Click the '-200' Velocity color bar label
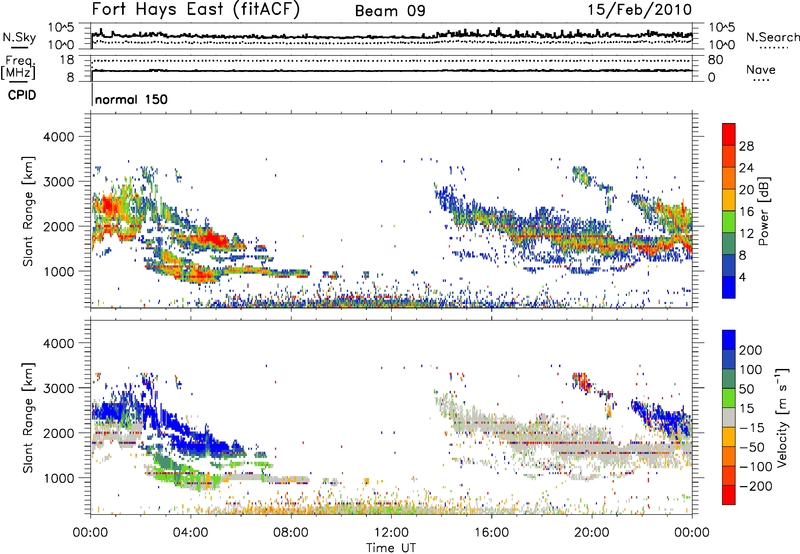Screen dimensions: 800x554 (x=754, y=486)
